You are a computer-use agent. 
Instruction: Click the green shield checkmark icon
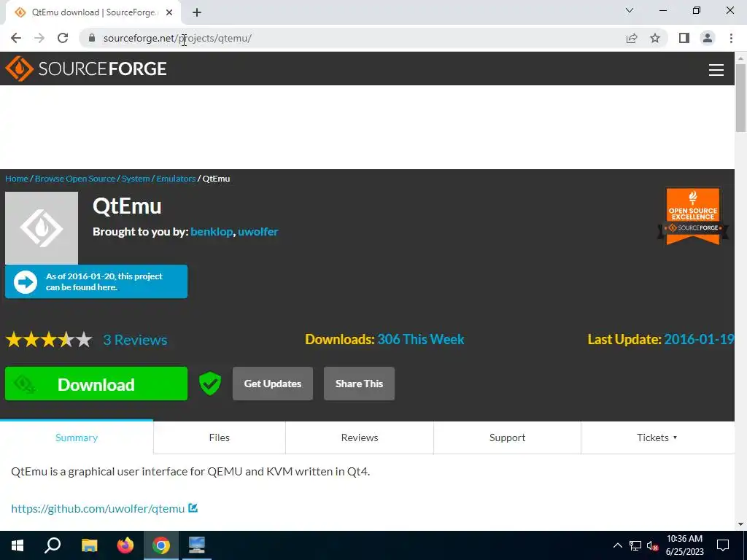(x=210, y=384)
